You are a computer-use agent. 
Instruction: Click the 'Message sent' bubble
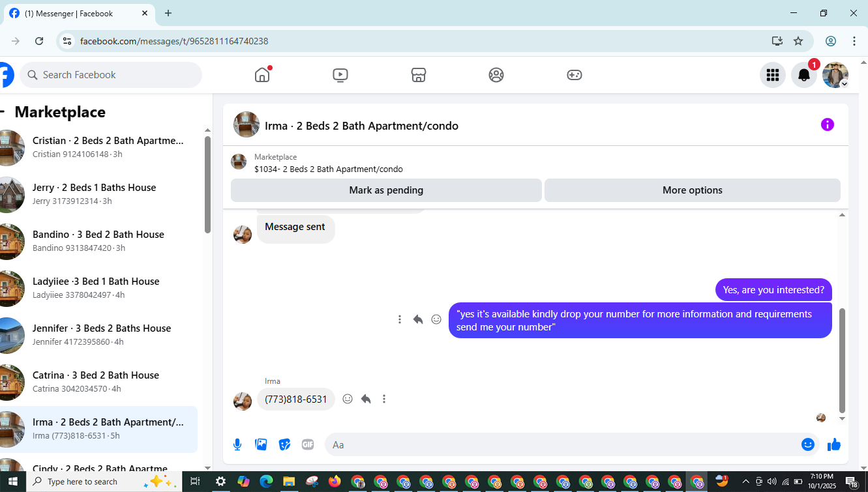[295, 229]
